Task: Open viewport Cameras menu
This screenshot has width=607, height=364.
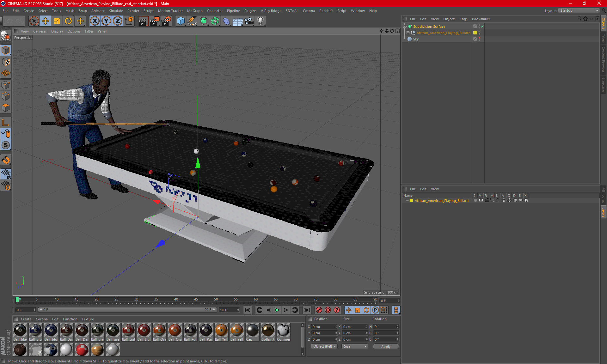Action: 40,31
